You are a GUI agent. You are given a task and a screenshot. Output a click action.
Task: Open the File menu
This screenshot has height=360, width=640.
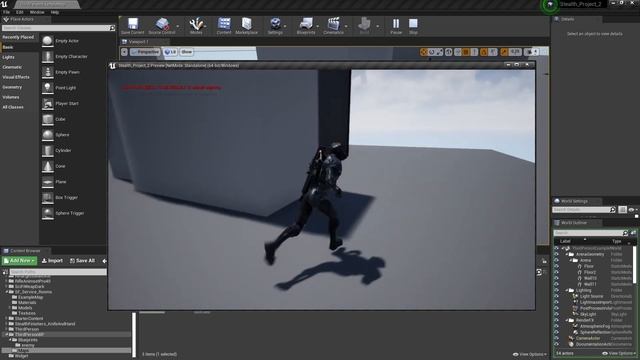pos(7,12)
